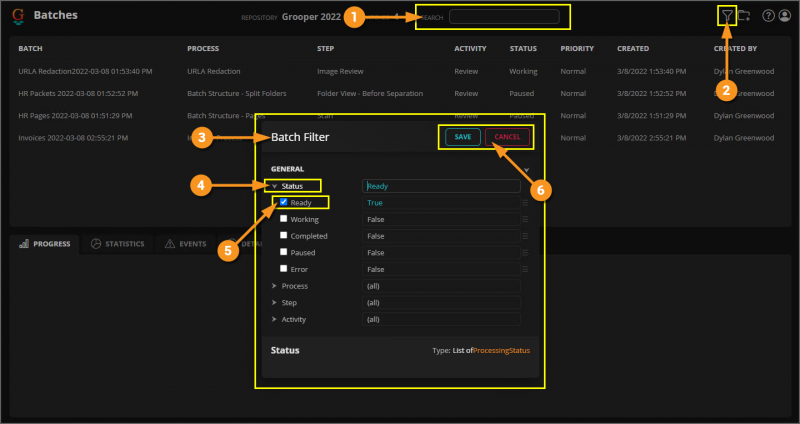This screenshot has width=800, height=424.
Task: Uncheck the Ready status checkbox
Action: 284,202
